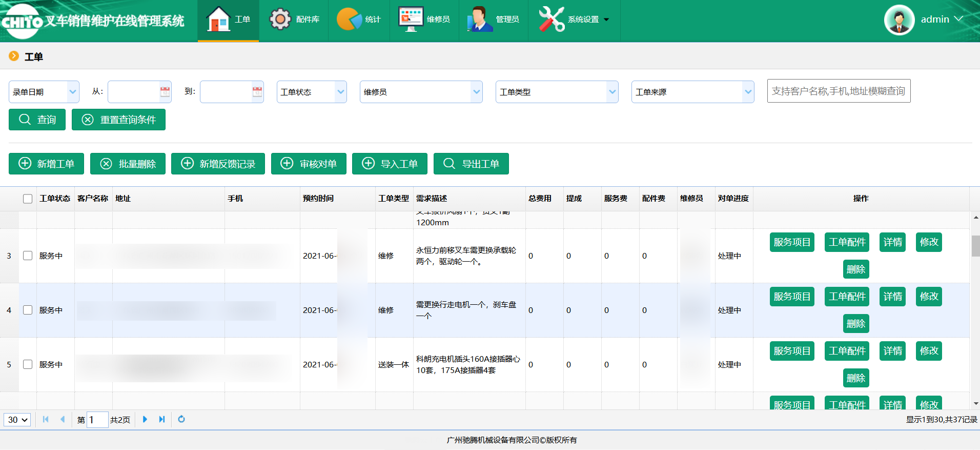The image size is (980, 450).
Task: Open the page size dropdown showing 30
Action: point(17,420)
